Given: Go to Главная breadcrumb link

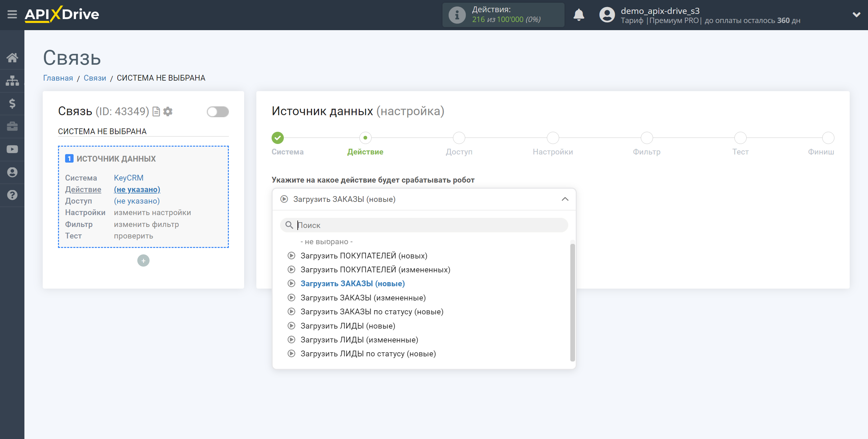Looking at the screenshot, I should (58, 78).
